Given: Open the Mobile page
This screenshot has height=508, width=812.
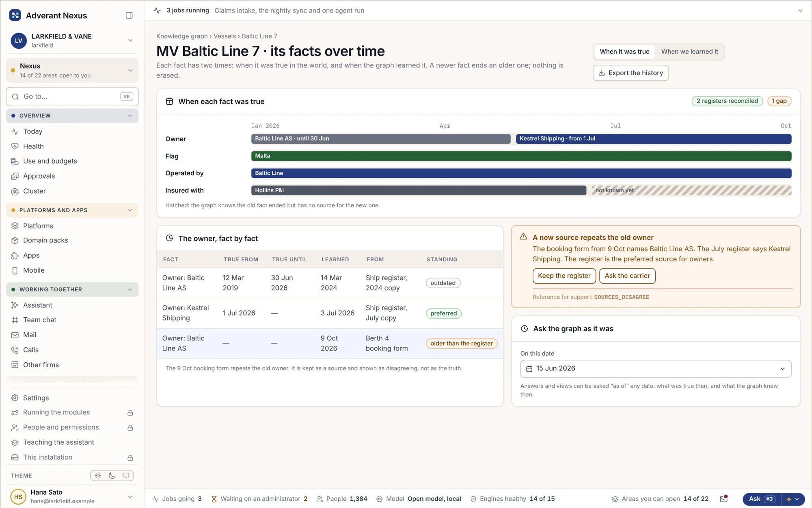Looking at the screenshot, I should [x=72, y=270].
